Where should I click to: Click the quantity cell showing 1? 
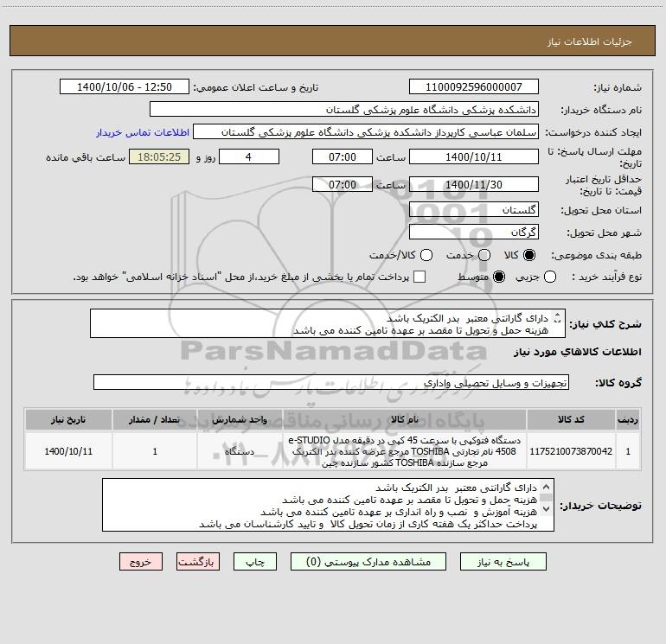click(155, 451)
